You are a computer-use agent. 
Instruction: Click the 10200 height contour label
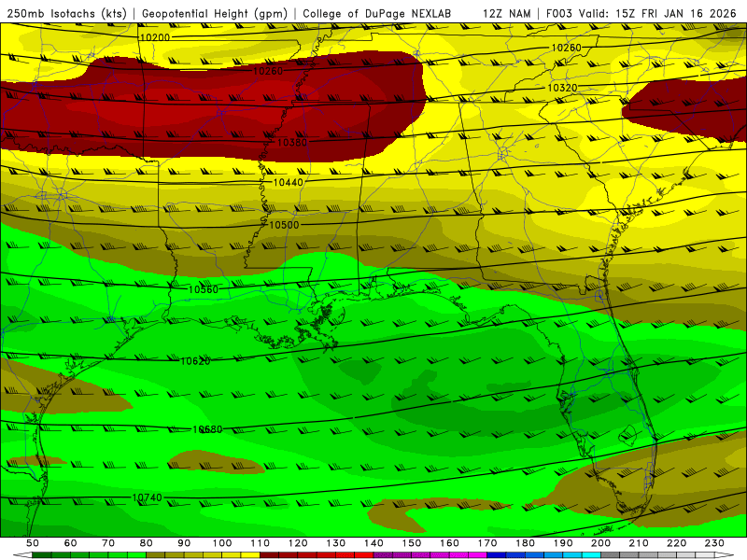155,36
